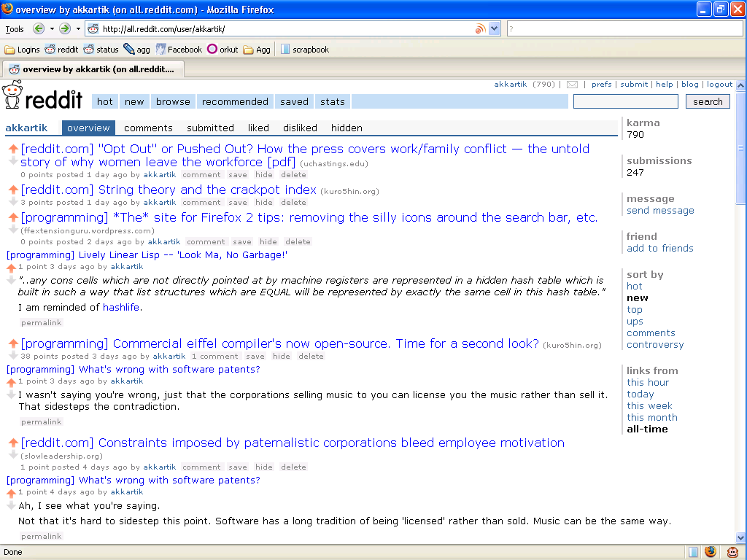
Task: Upvote the Lively Linear Lisp comment
Action: pos(11,268)
